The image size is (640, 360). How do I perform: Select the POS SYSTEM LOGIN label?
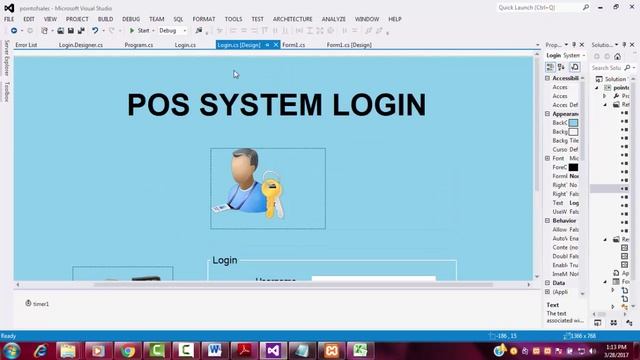277,105
